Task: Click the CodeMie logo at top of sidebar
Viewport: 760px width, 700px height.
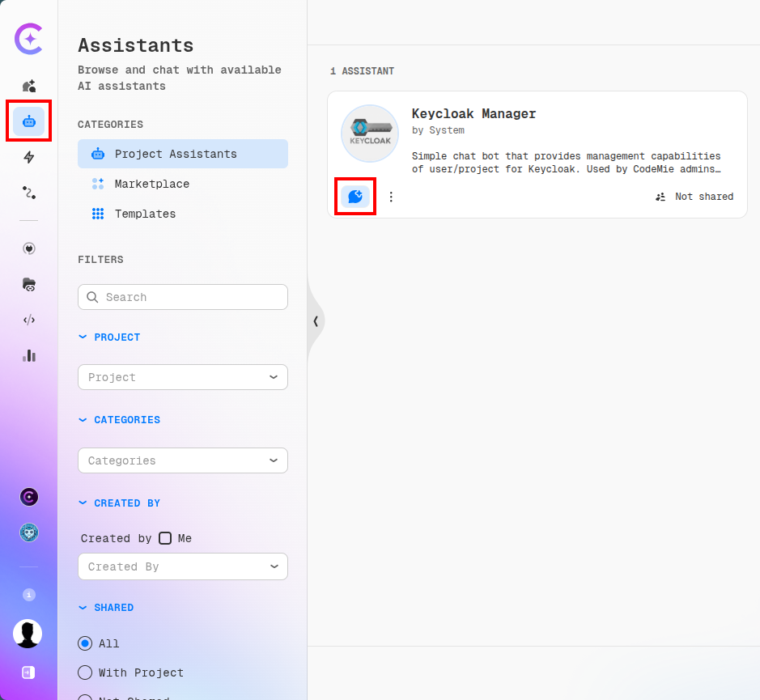Action: point(28,38)
